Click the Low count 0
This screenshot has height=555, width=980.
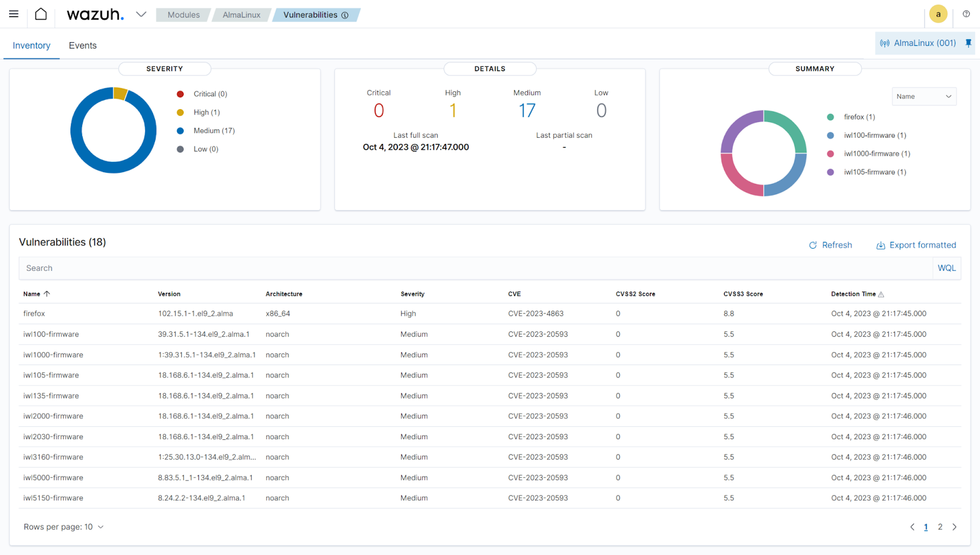(601, 111)
